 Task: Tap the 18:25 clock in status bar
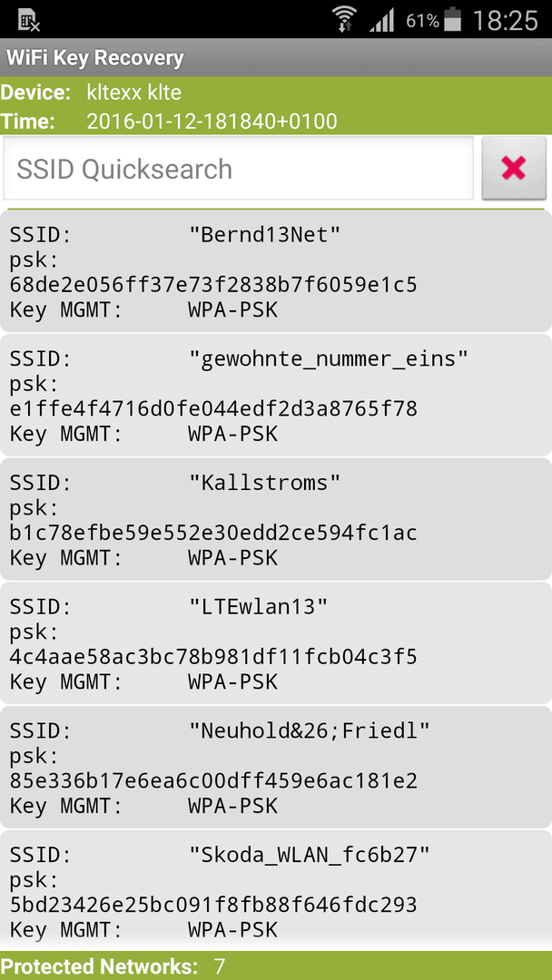505,21
